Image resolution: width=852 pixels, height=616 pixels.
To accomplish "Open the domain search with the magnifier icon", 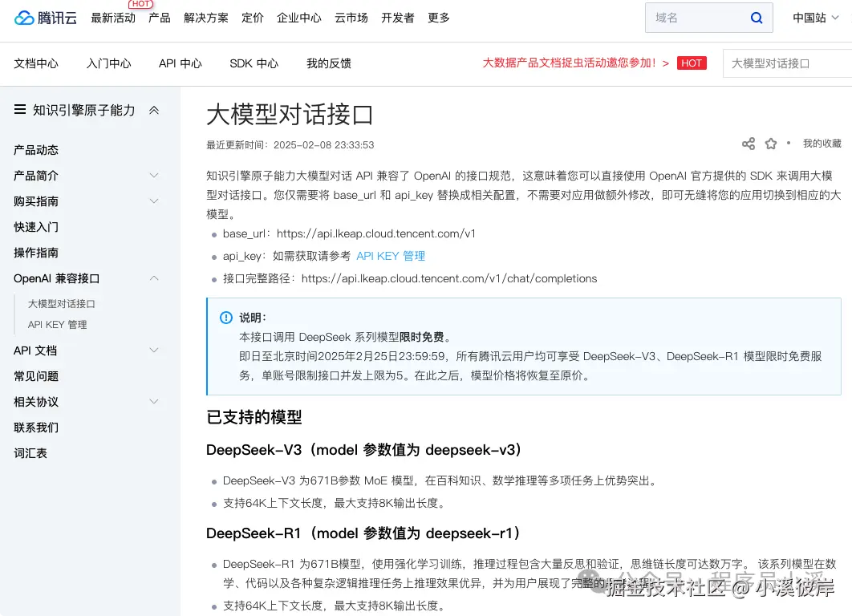I will (756, 17).
